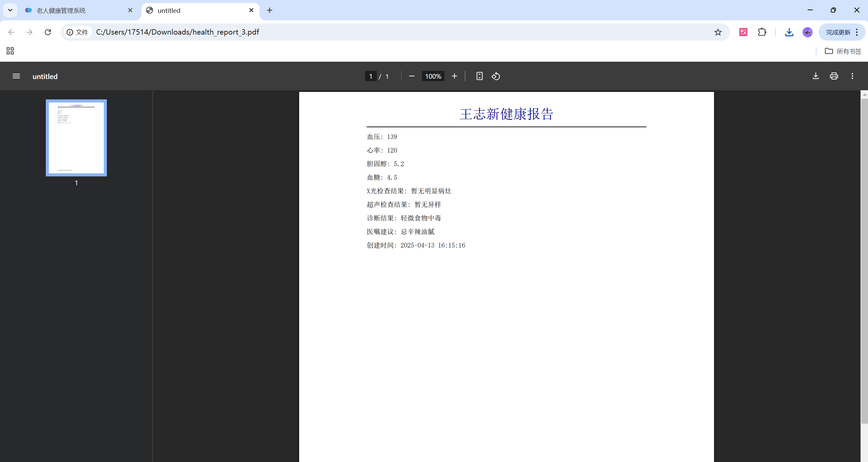Click the translate extension icon
The image size is (868, 462).
pos(743,32)
